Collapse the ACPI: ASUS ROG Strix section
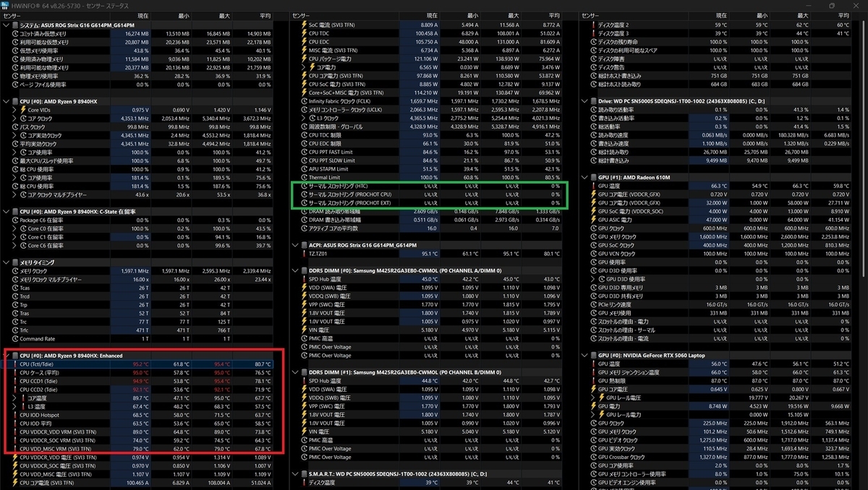 click(295, 245)
